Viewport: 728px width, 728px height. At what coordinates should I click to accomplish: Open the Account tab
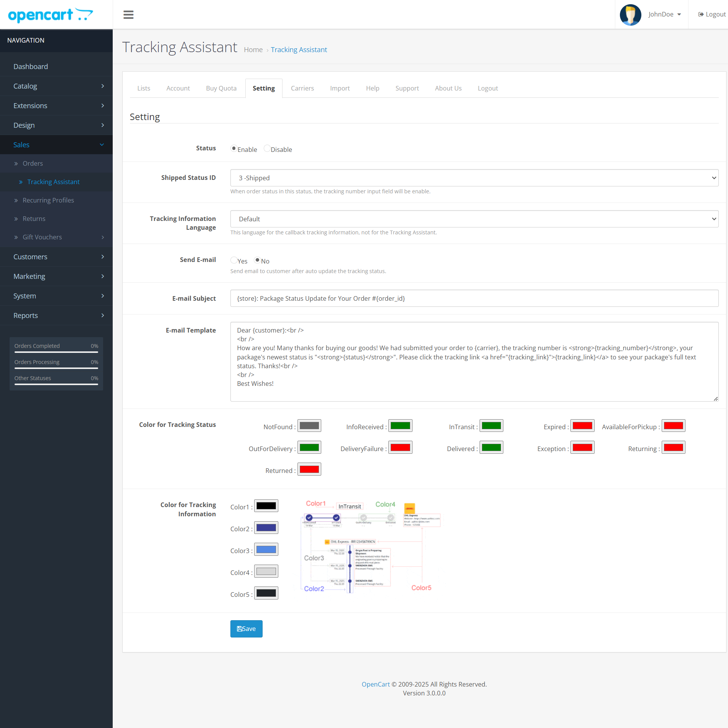[x=178, y=88]
